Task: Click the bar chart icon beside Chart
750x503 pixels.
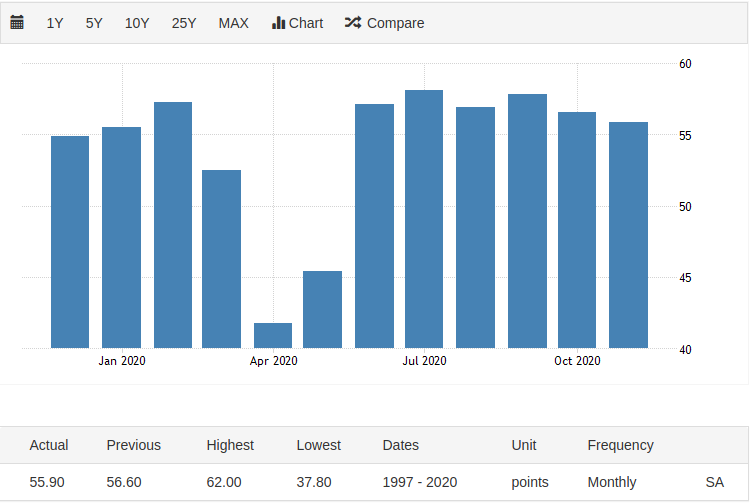Action: coord(279,22)
